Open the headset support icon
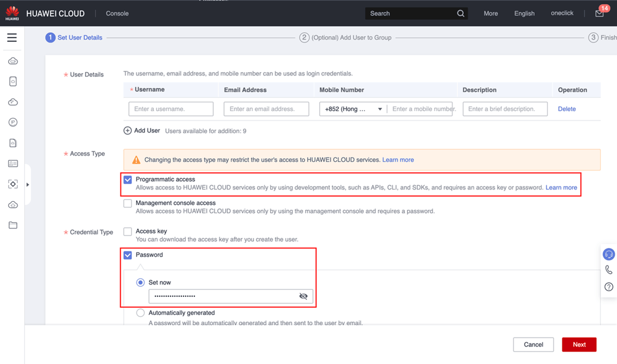The width and height of the screenshot is (617, 364). point(609,254)
